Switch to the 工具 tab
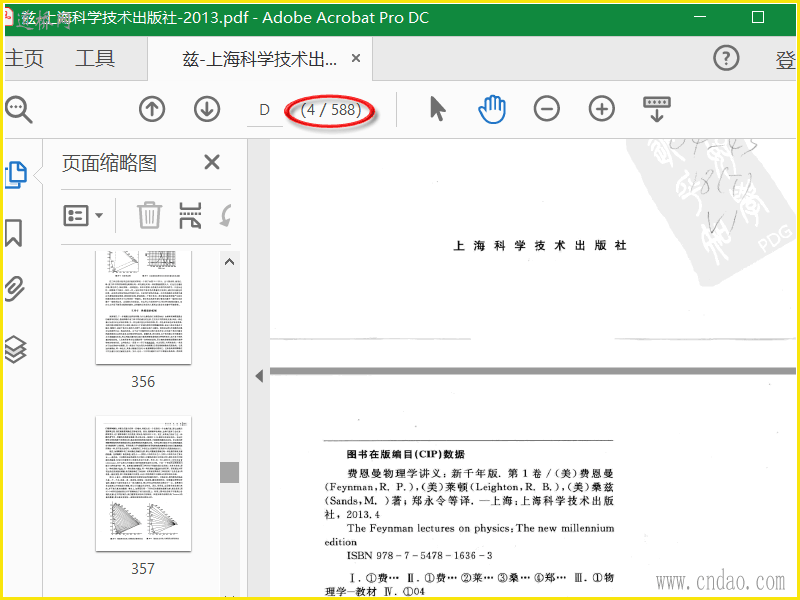The image size is (800, 600). (x=95, y=58)
